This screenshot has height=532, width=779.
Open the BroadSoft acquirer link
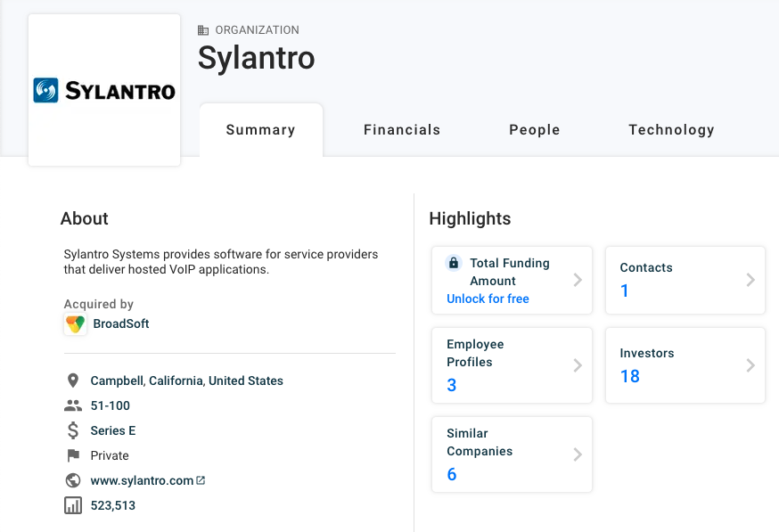click(x=121, y=323)
